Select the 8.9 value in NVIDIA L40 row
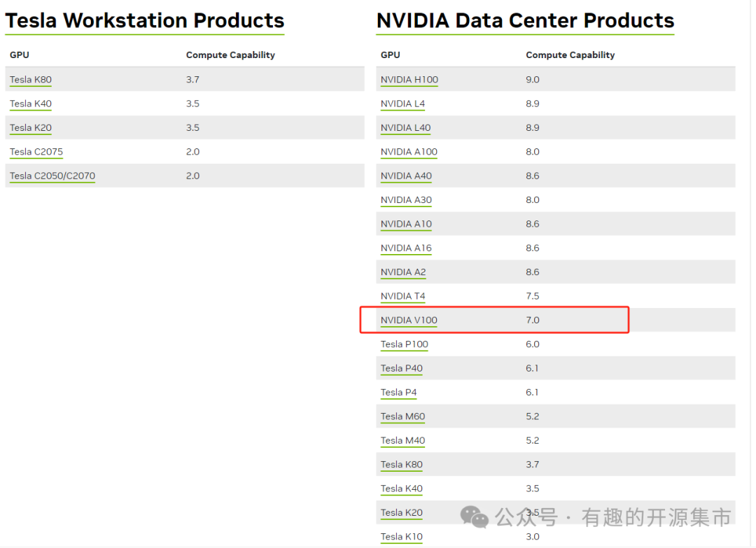Screen dimensions: 756x548 pos(532,127)
